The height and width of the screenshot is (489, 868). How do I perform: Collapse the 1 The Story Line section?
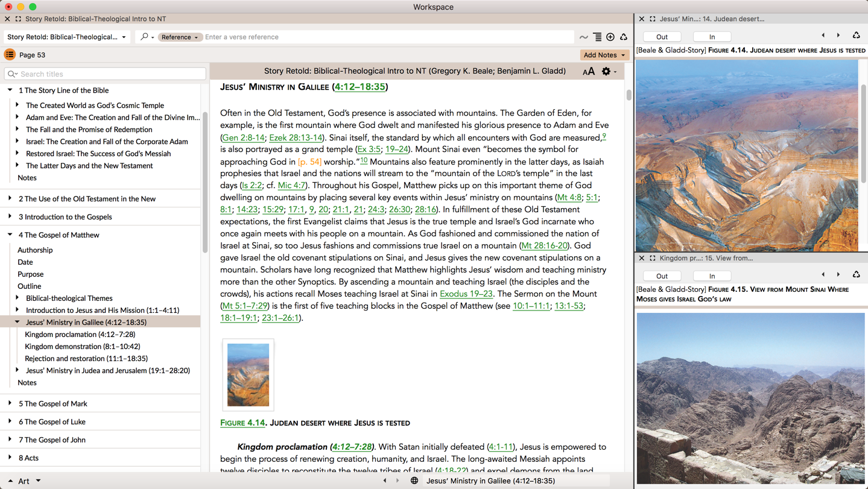(x=10, y=90)
